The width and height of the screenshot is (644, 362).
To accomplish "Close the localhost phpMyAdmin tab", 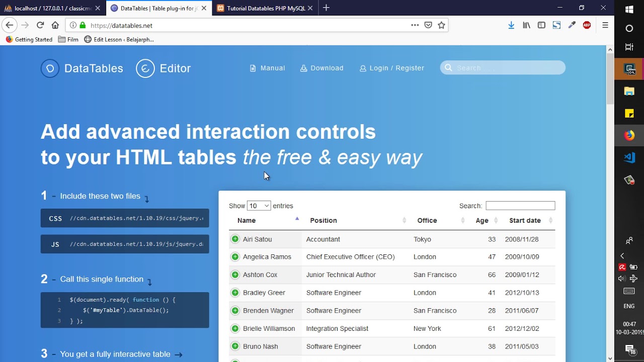I will 98,8.
